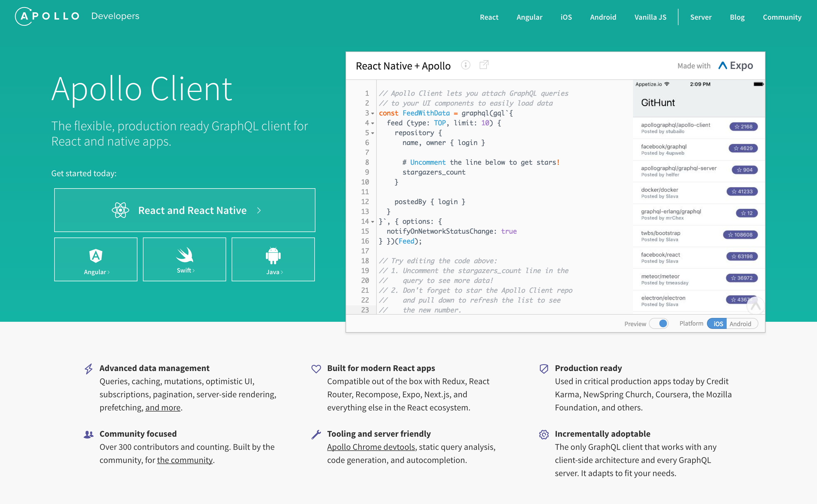This screenshot has width=817, height=504.
Task: Click the star badge for apollographql/apollo-client
Action: 743,127
